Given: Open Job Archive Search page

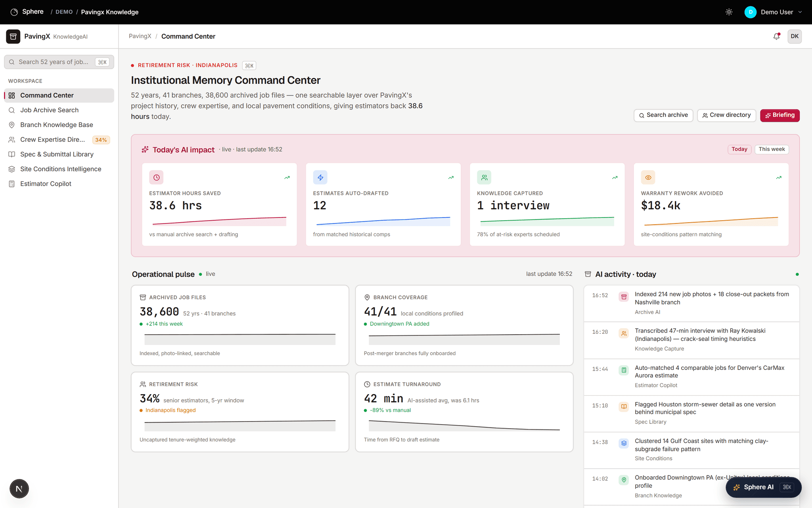Looking at the screenshot, I should [59, 110].
